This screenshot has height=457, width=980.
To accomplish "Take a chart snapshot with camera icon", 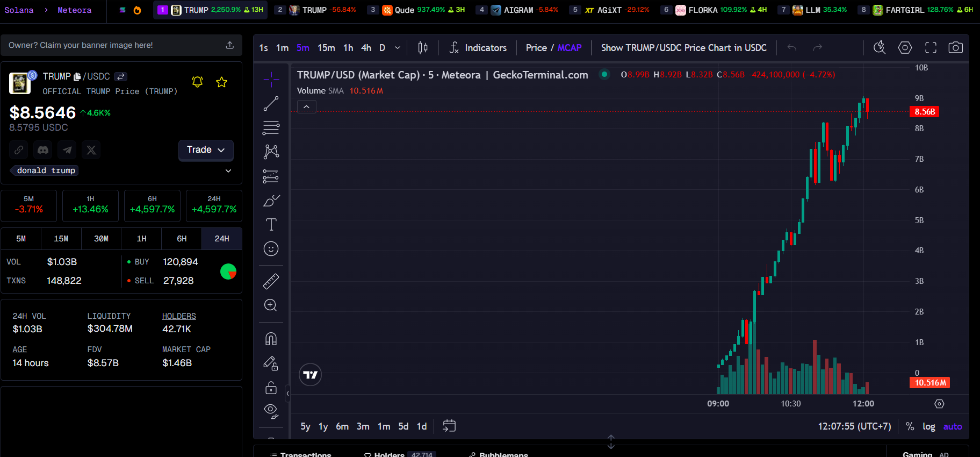I will [x=955, y=48].
